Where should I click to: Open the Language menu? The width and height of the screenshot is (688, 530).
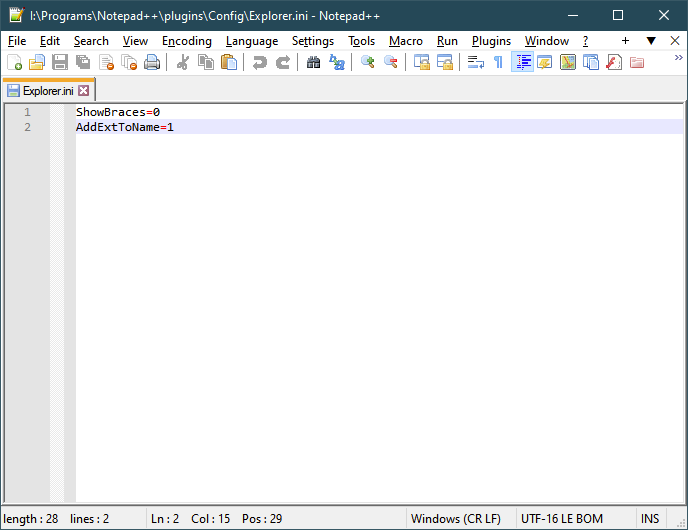point(252,41)
